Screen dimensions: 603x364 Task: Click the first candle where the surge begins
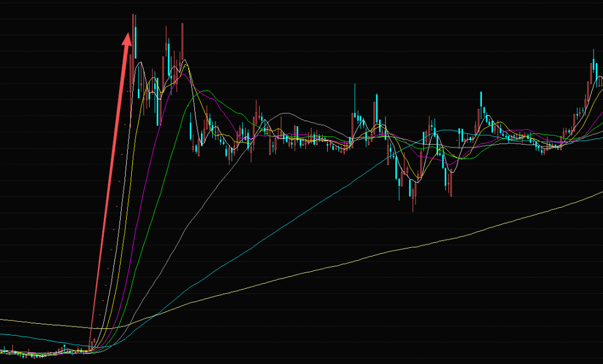[91, 346]
